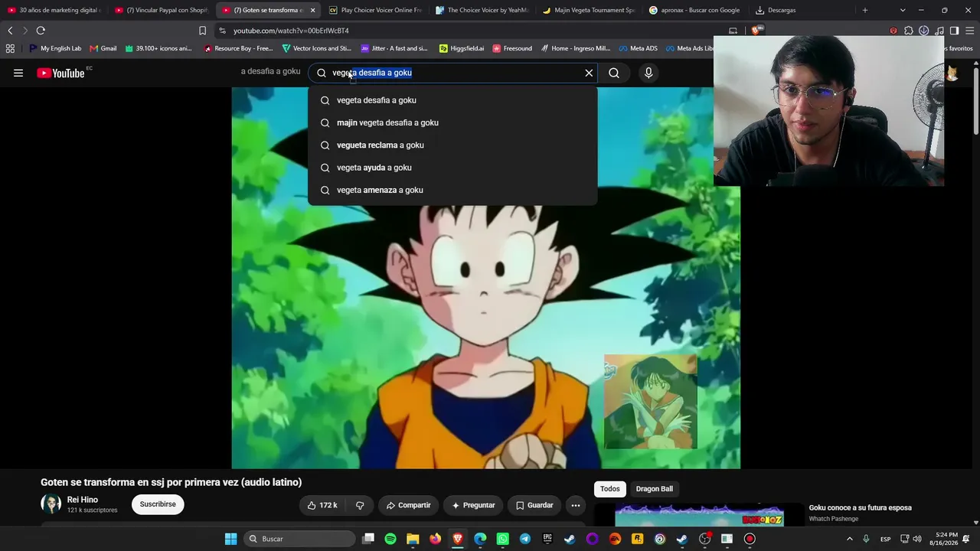Show hidden system tray icons
This screenshot has width=980, height=551.
849,539
